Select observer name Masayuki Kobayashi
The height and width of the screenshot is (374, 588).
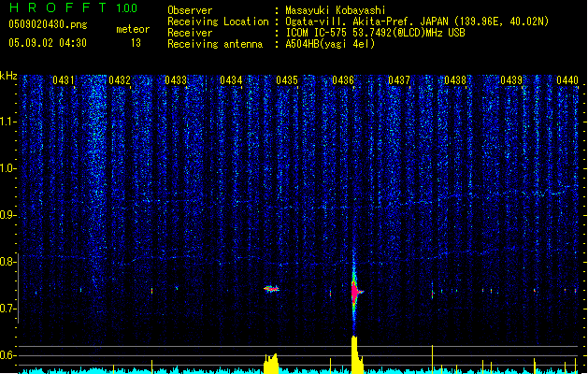pos(336,10)
